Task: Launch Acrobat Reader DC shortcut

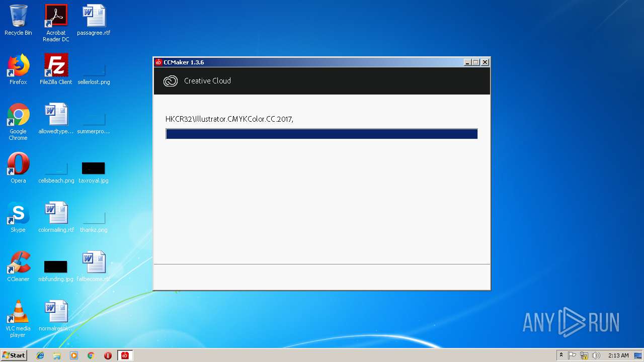Action: [56, 23]
